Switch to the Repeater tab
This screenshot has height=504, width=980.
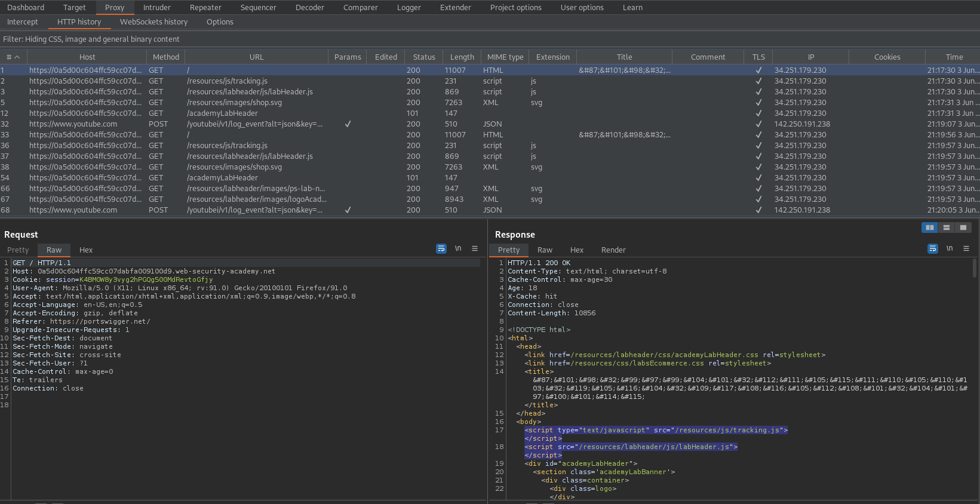[x=205, y=7]
